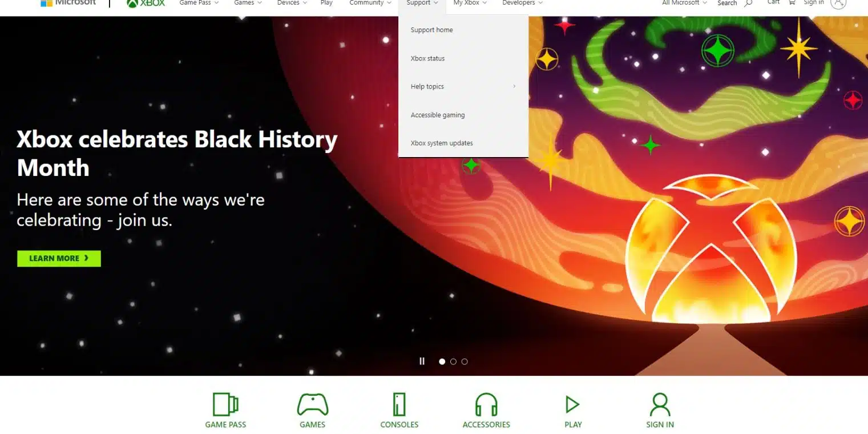Click the Cart text link
This screenshot has height=434, width=868.
pos(773,2)
